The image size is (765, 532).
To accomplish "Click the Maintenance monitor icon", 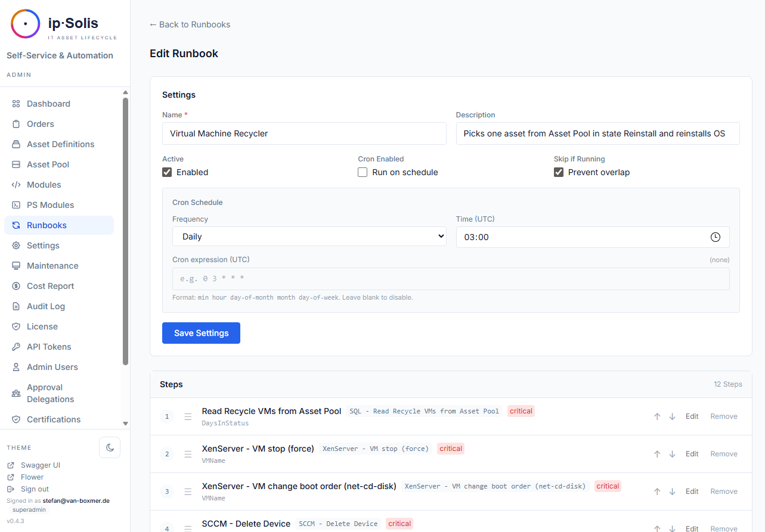I will pyautogui.click(x=16, y=266).
